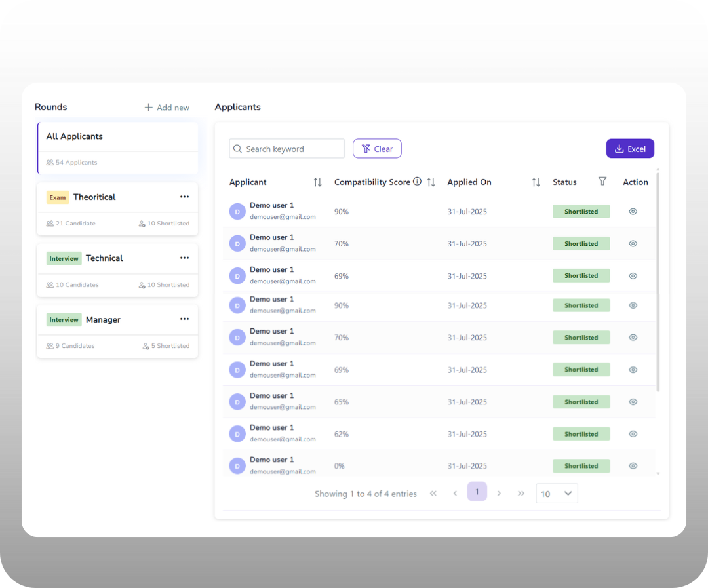Jump to last page double arrow
708x588 pixels.
521,494
